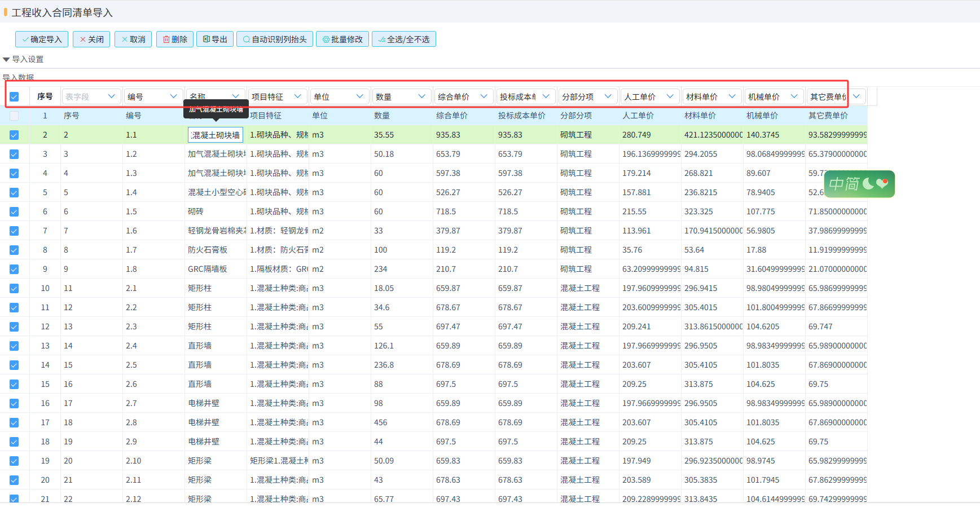This screenshot has width=980, height=516.
Task: Open the 分部分项 column mapping dropdown
Action: point(588,96)
